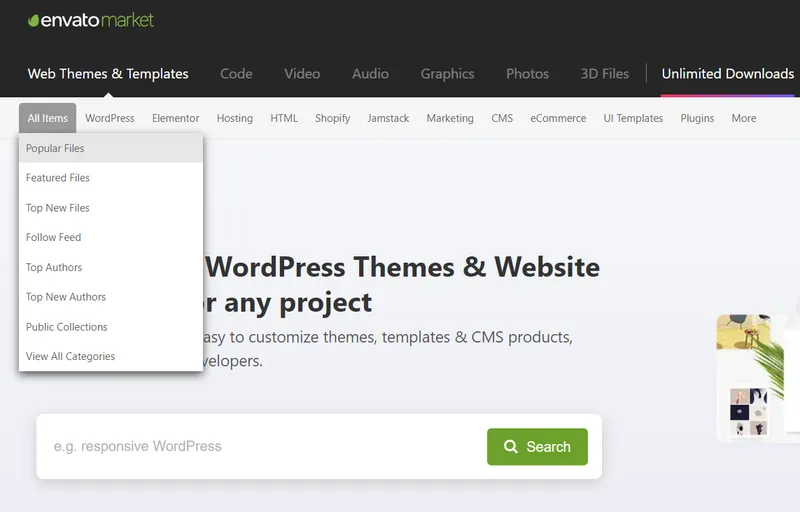Choose Popular Files from dropdown
The height and width of the screenshot is (512, 800).
click(111, 148)
